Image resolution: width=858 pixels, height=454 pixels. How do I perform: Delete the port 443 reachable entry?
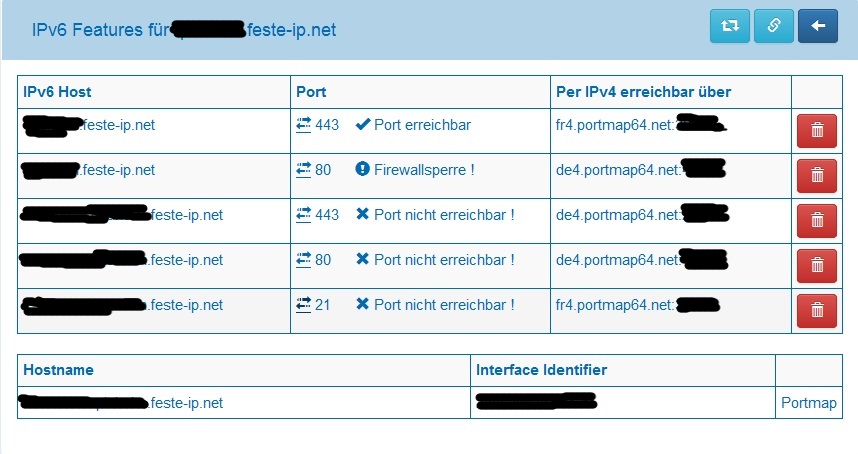(x=816, y=131)
